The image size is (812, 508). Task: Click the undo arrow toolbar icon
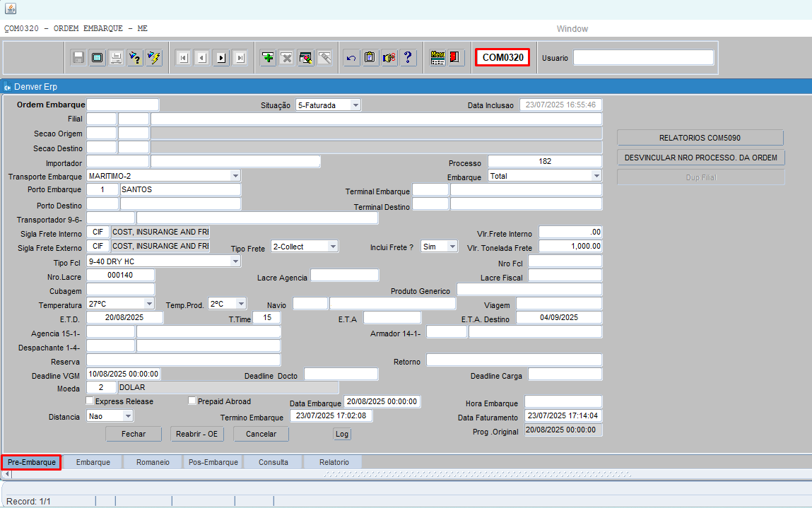pos(351,58)
